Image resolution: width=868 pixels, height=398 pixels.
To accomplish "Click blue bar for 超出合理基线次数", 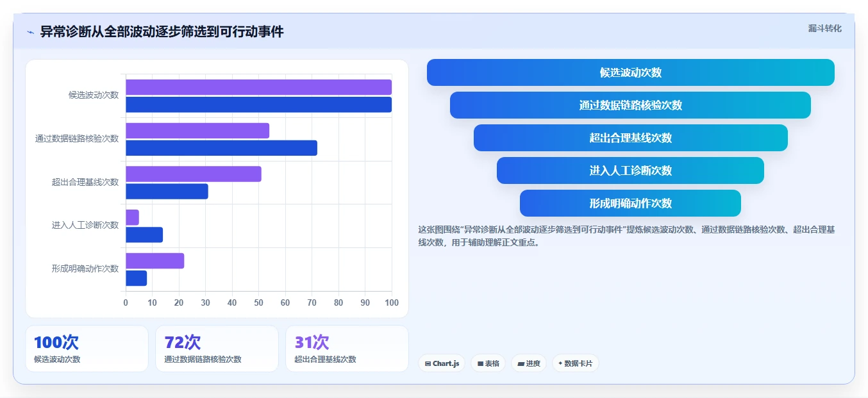I will [x=167, y=191].
